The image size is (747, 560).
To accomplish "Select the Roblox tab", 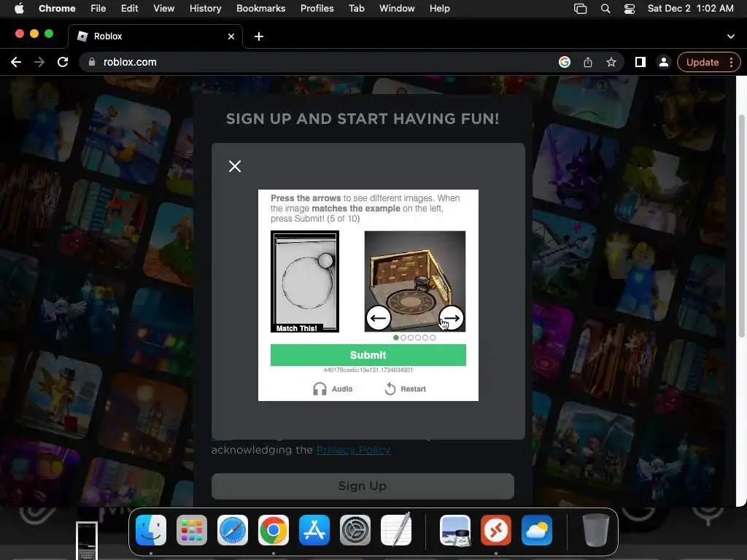I will click(x=155, y=36).
